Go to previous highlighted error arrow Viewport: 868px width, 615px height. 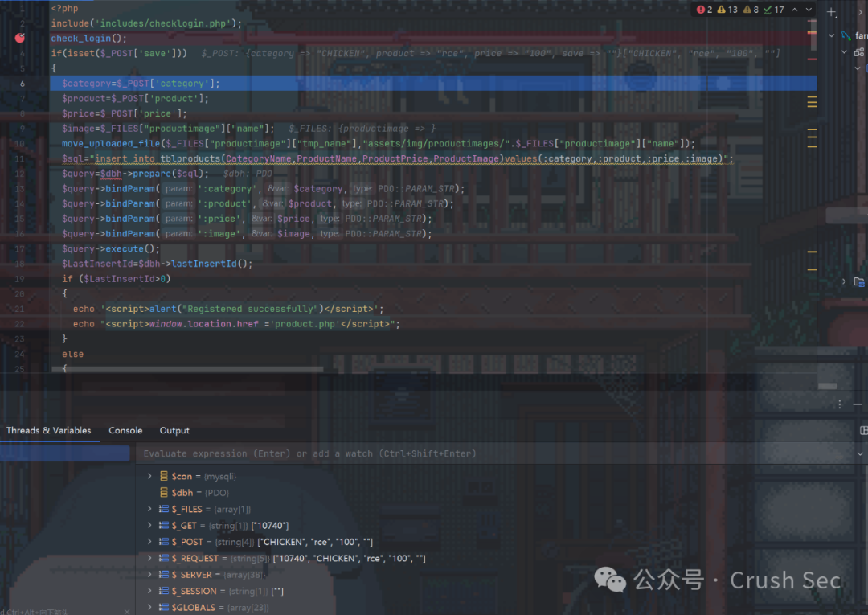795,10
